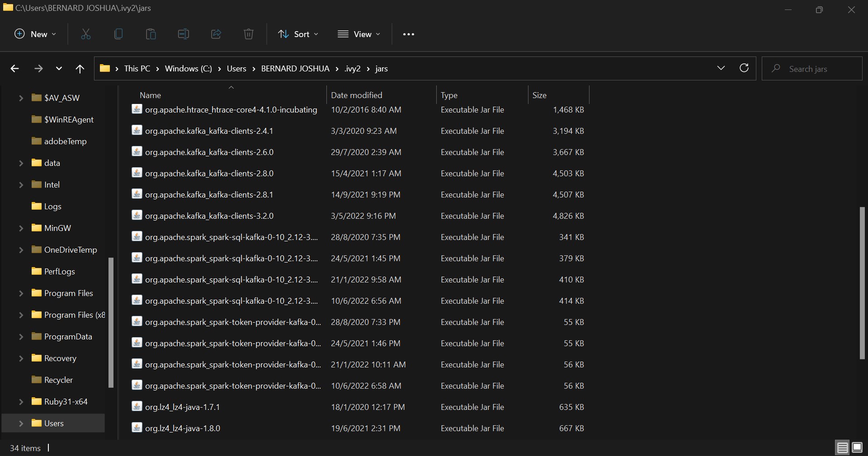Click the Search jars input field
The width and height of the screenshot is (868, 456).
tap(812, 69)
